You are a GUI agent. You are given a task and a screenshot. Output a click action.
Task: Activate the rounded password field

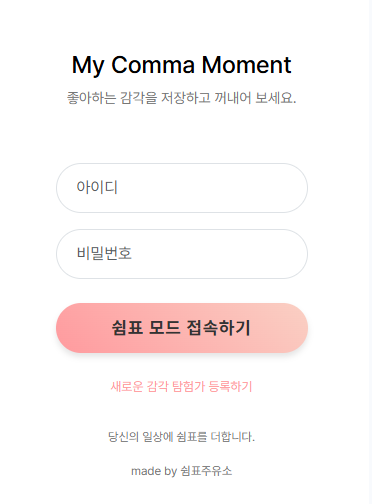(x=182, y=254)
